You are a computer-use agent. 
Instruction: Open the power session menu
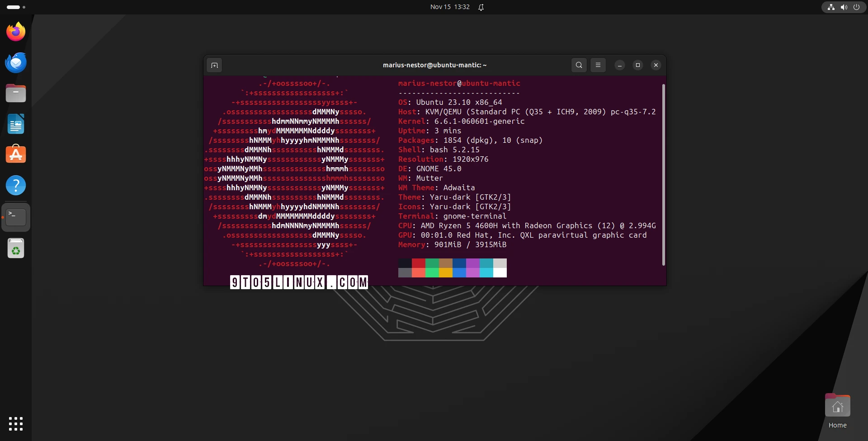(x=857, y=7)
